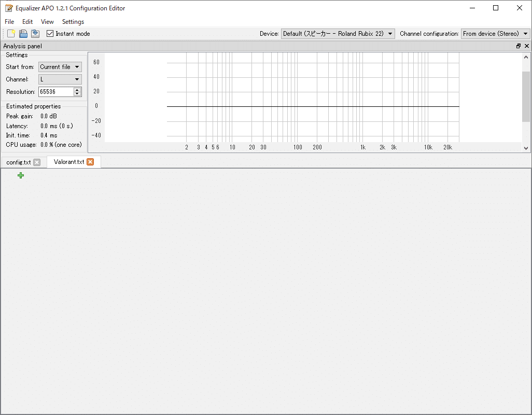Close the Valorant.txt tab
This screenshot has width=532, height=415.
click(x=90, y=162)
